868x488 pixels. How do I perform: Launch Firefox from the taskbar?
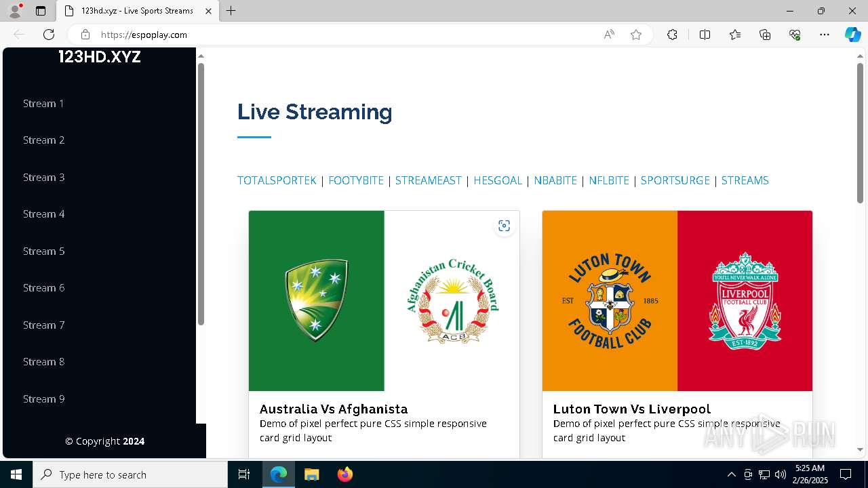click(345, 474)
